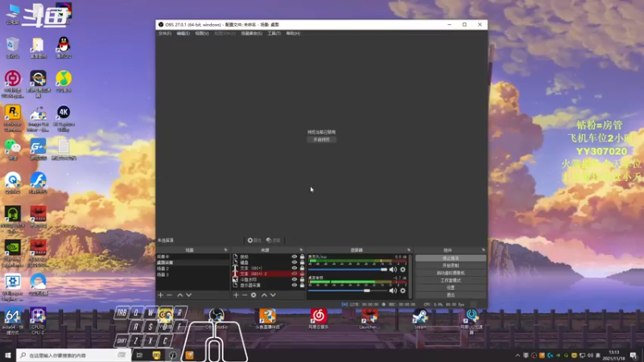Click 开启预览 button in the preview area

coord(321,139)
